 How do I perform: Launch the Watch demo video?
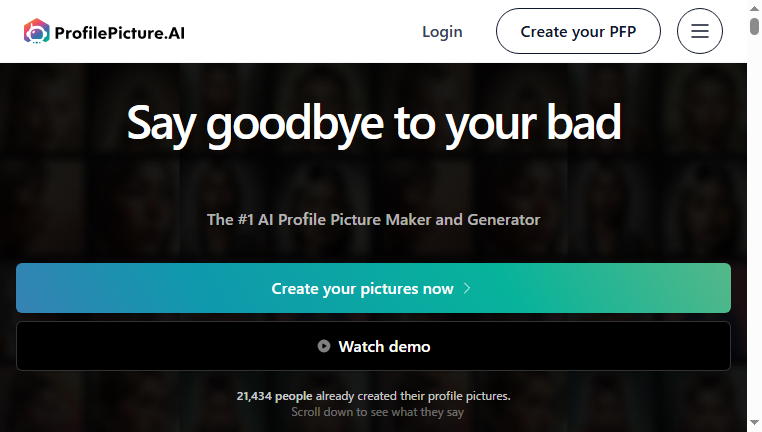(373, 346)
